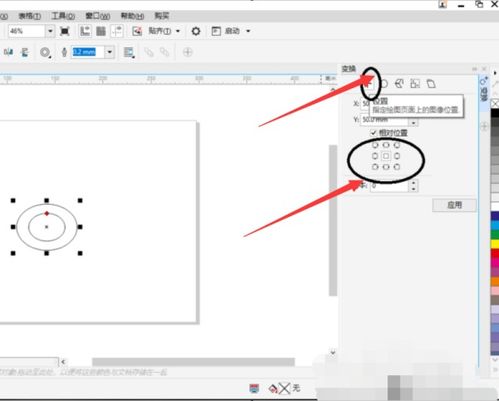Open the 贴齐 snap-to dropdown
Image resolution: width=499 pixels, height=401 pixels.
click(178, 31)
